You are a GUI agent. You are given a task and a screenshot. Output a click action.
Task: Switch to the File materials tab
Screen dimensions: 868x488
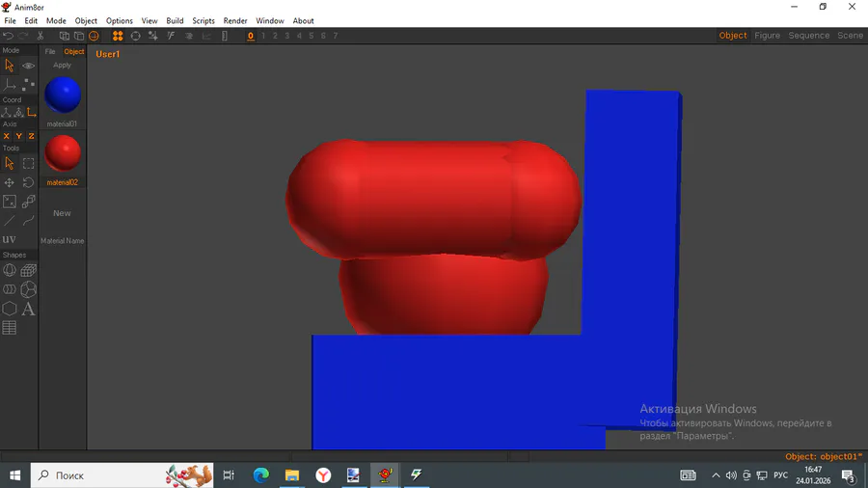click(50, 51)
